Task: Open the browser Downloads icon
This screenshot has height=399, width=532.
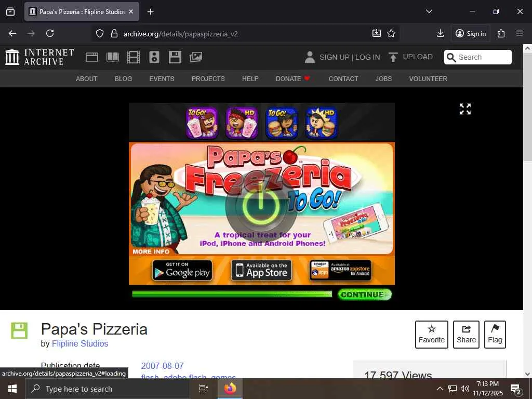Action: pos(440,33)
